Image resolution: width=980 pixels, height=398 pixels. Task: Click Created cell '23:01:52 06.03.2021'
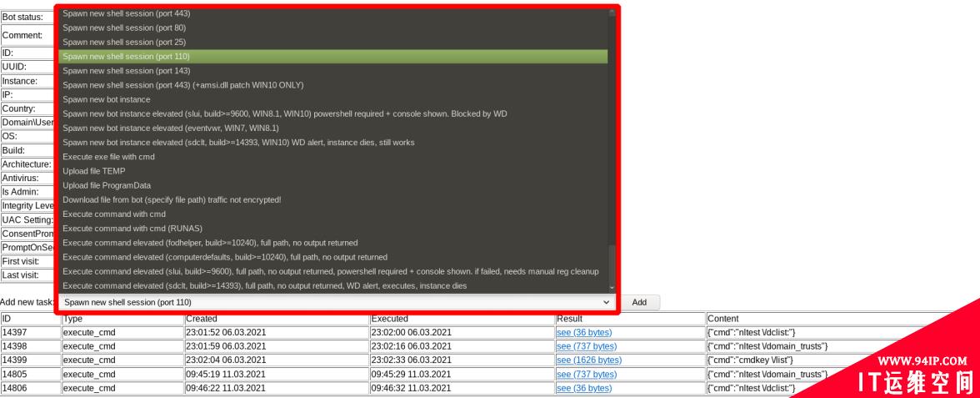point(277,332)
